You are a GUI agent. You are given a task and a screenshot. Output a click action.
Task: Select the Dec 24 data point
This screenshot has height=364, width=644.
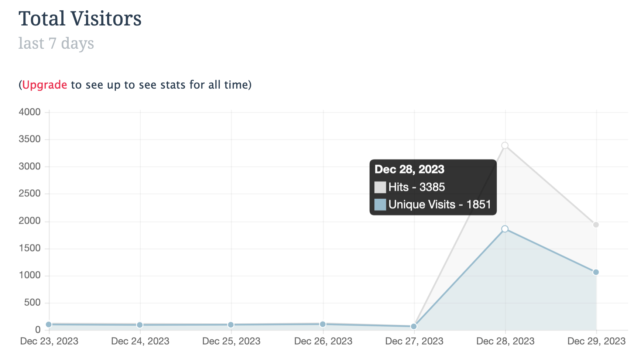tap(140, 325)
